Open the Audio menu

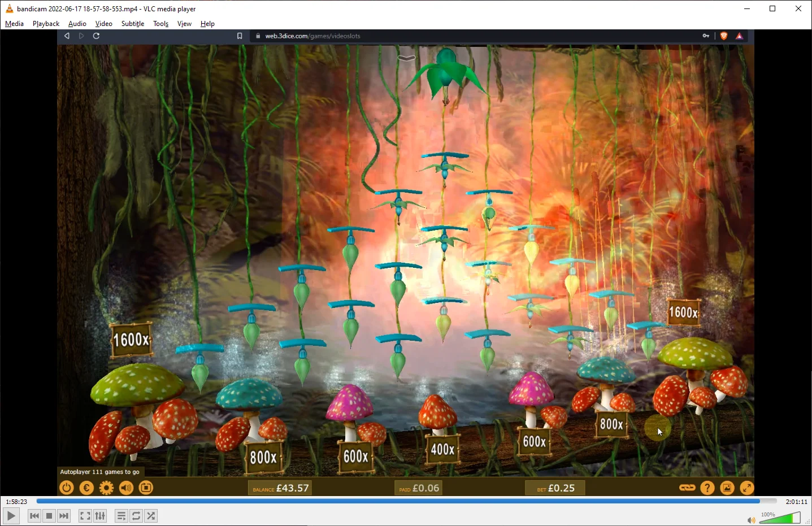(77, 24)
